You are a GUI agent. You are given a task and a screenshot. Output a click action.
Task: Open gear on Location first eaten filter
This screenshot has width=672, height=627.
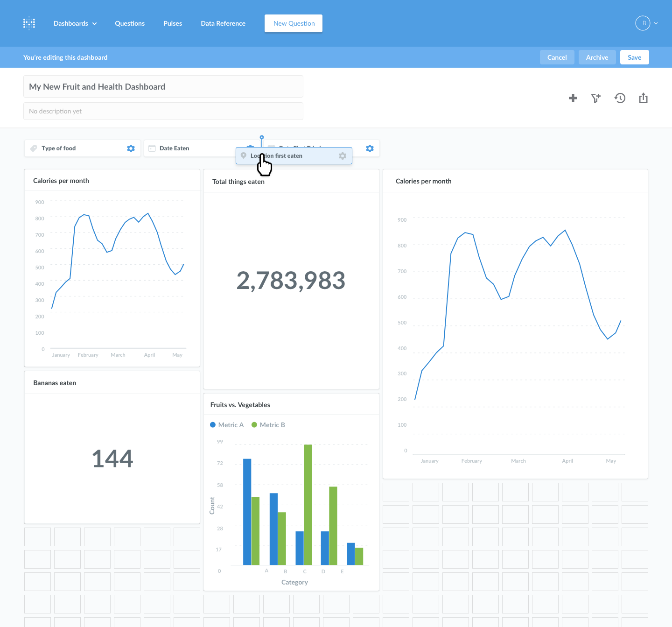[x=343, y=155]
